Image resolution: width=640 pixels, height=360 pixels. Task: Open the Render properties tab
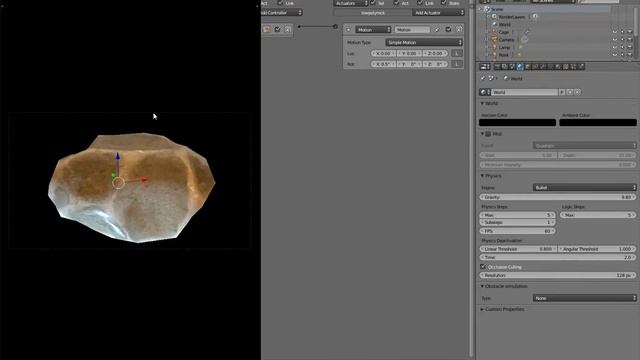pos(497,67)
